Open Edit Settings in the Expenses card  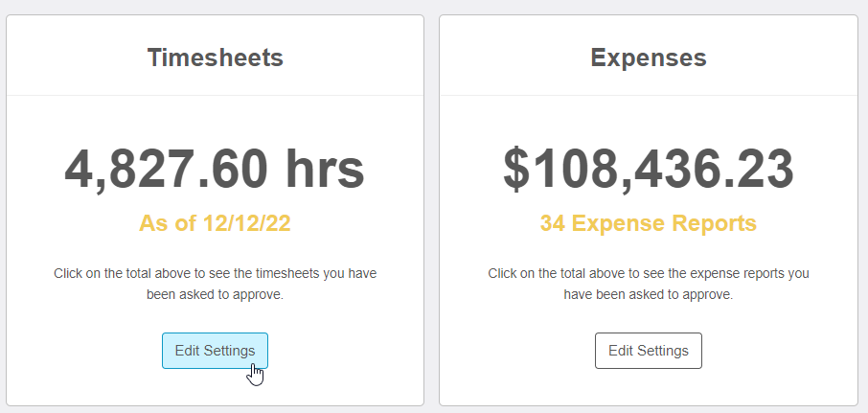(x=649, y=351)
